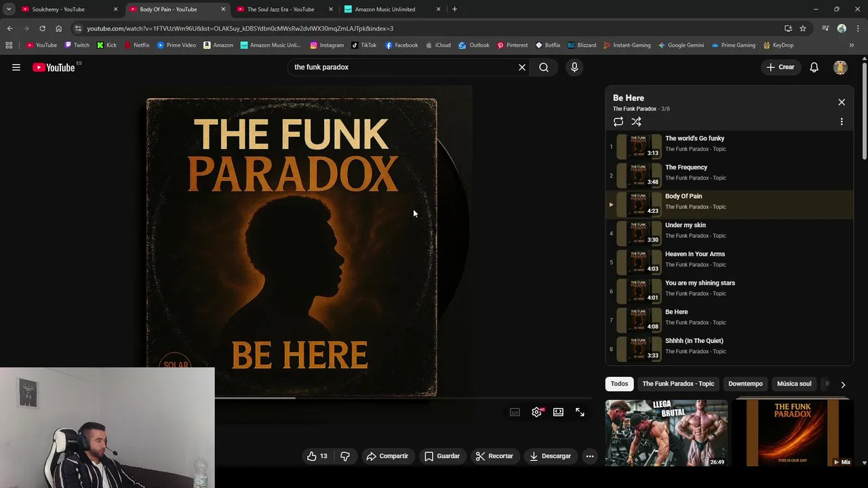This screenshot has width=868, height=488.
Task: Open more actions ellipsis under video
Action: [590, 456]
